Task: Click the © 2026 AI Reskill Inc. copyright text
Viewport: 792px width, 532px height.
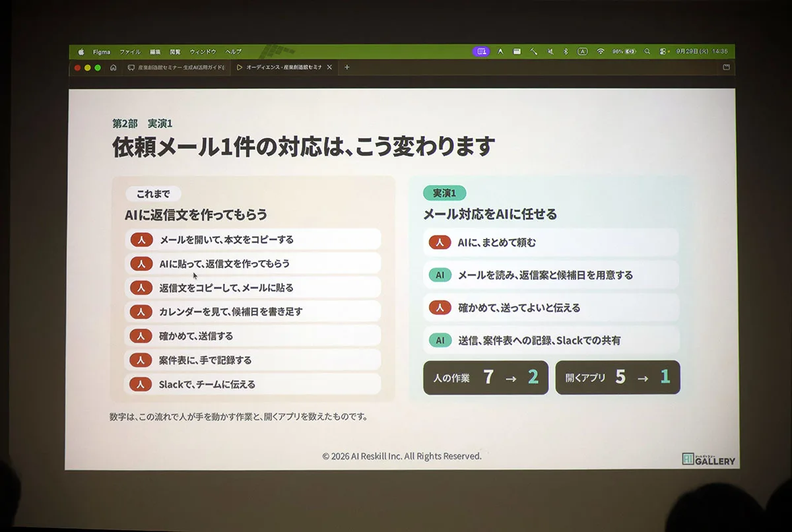Action: pyautogui.click(x=402, y=456)
